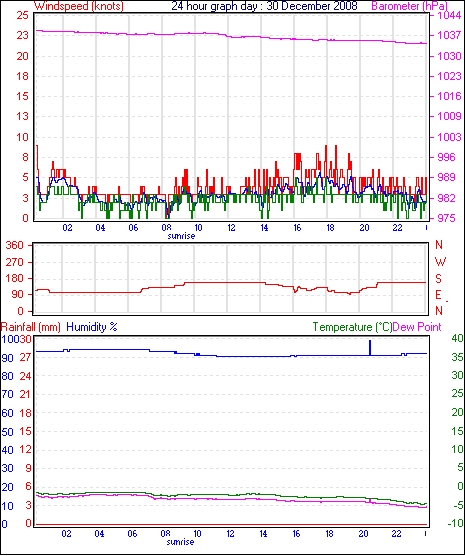Viewport: 465px width, 556px height.
Task: Click the S compass direction label
Action: coord(439,279)
